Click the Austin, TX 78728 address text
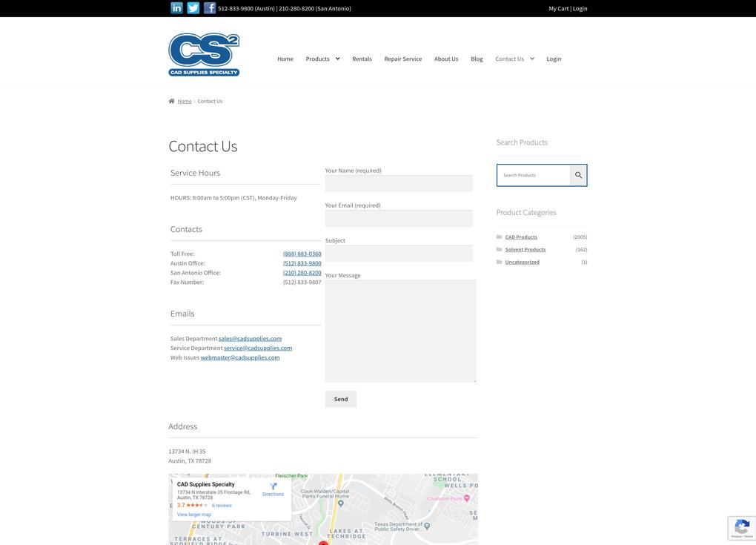Screen dimensions: 756x545 tap(190, 461)
